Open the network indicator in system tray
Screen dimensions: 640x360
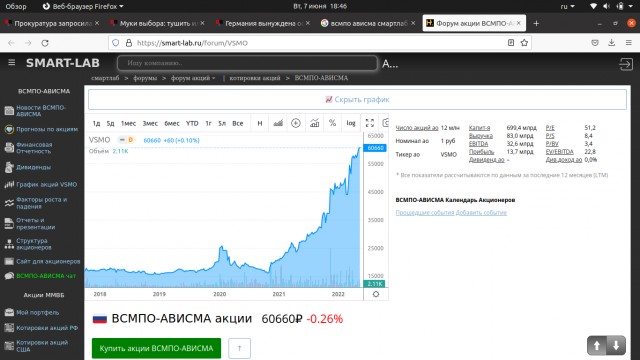[593, 6]
